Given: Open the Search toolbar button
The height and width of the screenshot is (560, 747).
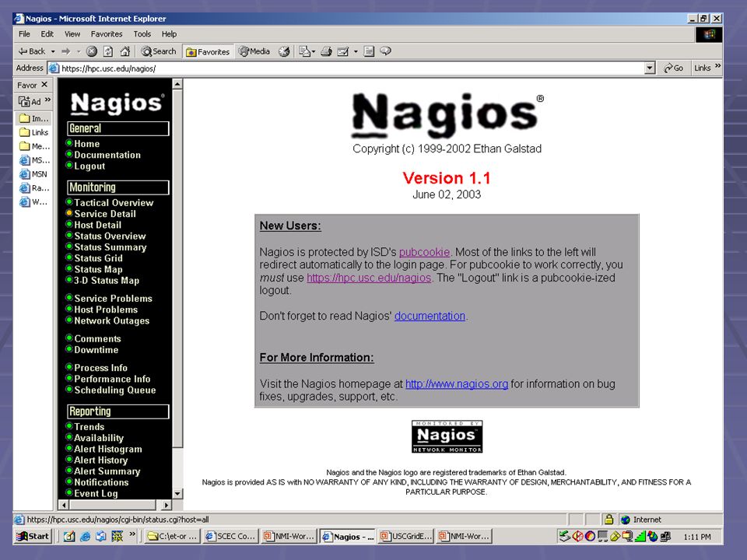Looking at the screenshot, I should 159,51.
